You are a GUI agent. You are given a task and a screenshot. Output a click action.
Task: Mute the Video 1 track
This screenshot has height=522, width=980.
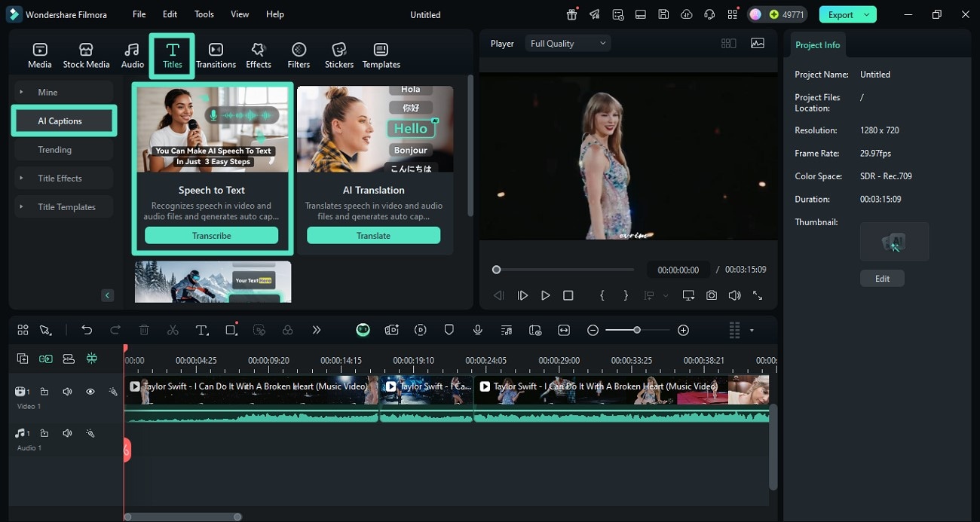68,392
